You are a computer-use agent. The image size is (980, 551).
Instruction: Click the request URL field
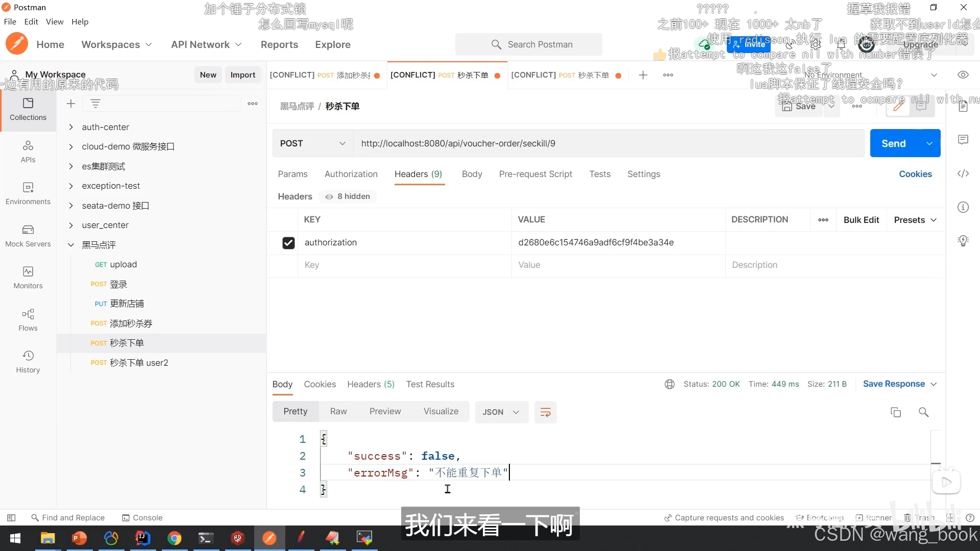point(608,143)
